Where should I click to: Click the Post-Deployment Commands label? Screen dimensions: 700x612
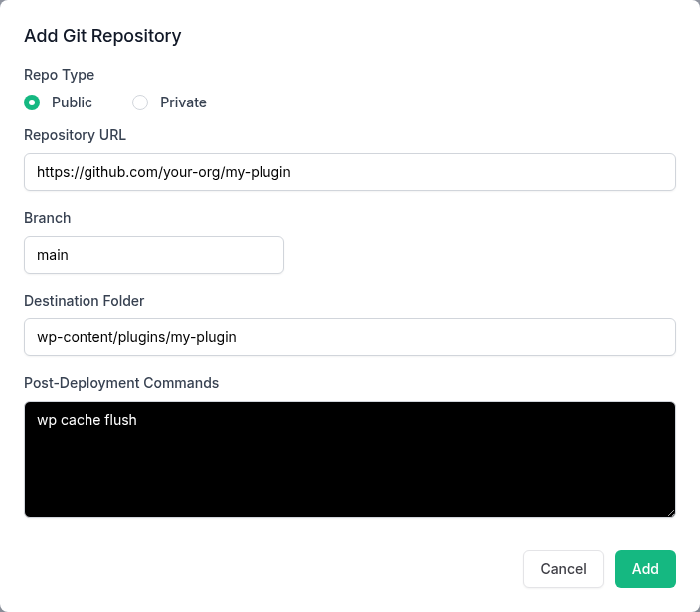pos(121,383)
